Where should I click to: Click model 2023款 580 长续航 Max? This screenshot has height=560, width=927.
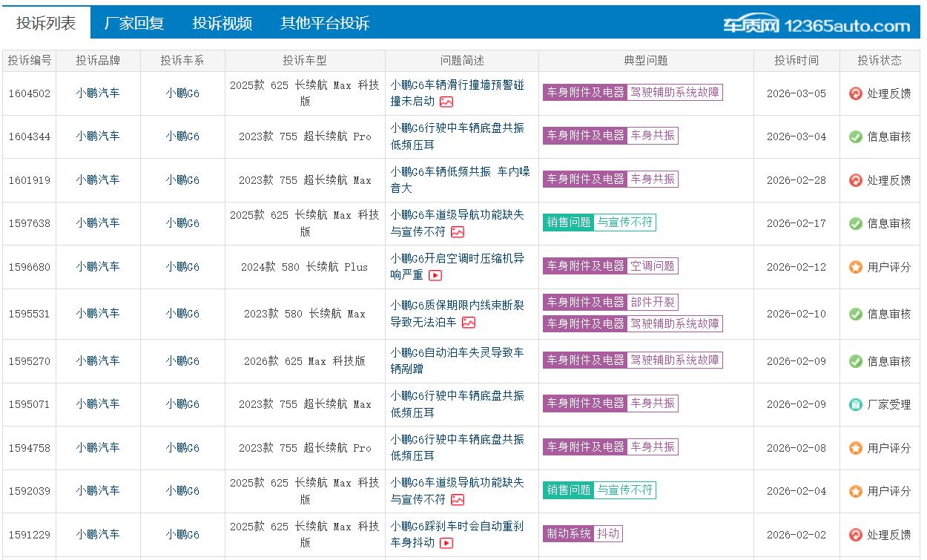[x=305, y=314]
